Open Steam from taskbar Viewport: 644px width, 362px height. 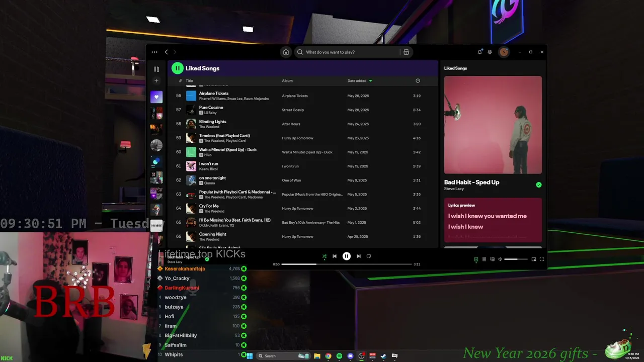pos(383,356)
